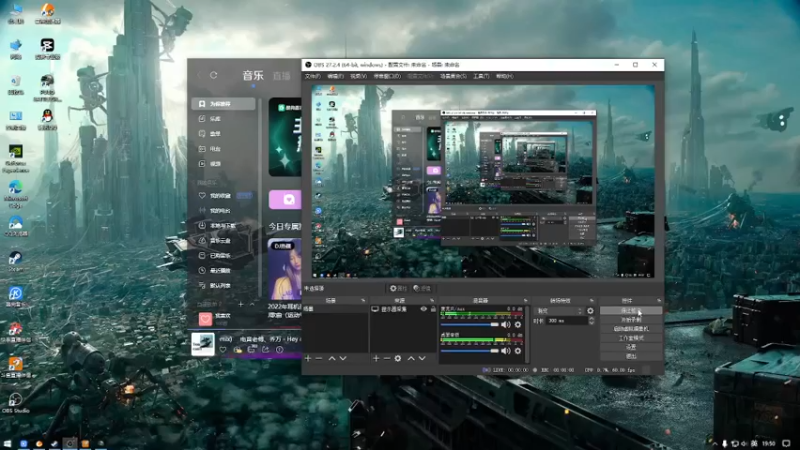
Task: Open the Windows Start menu
Action: point(7,444)
